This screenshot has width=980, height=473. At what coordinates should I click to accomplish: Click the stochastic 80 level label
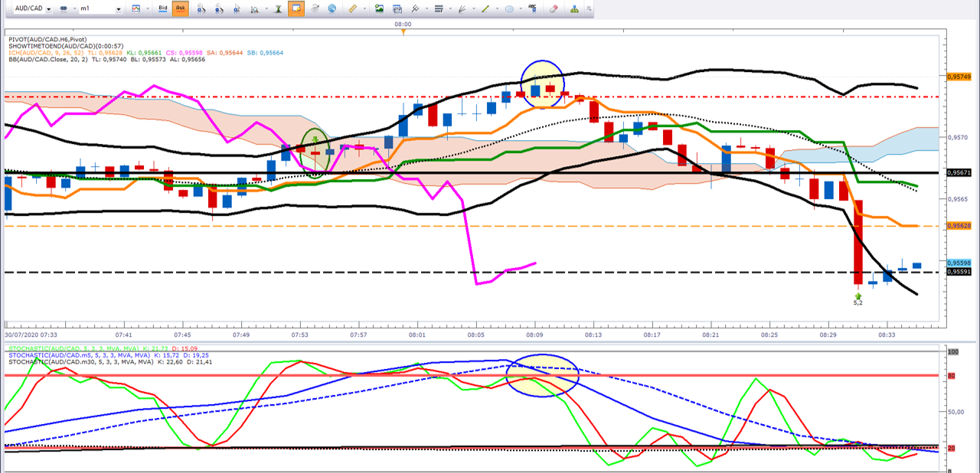coord(953,376)
